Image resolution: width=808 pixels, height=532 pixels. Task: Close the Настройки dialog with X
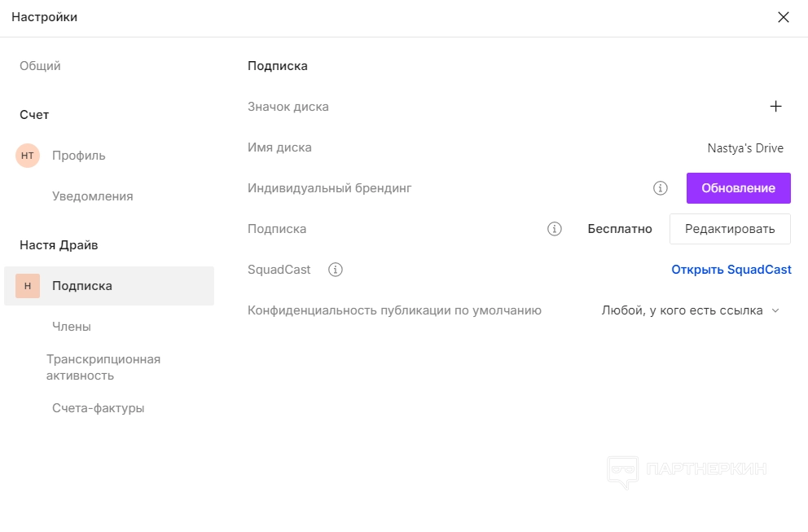[784, 17]
